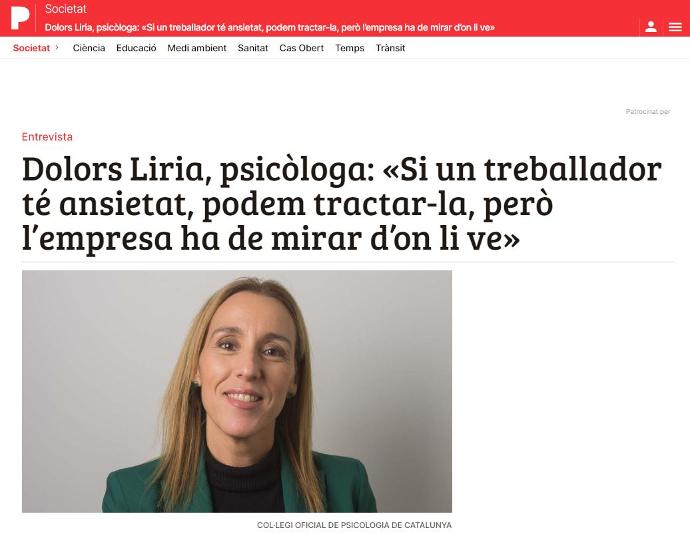This screenshot has width=690, height=534.
Task: Open the user account icon
Action: point(651,27)
